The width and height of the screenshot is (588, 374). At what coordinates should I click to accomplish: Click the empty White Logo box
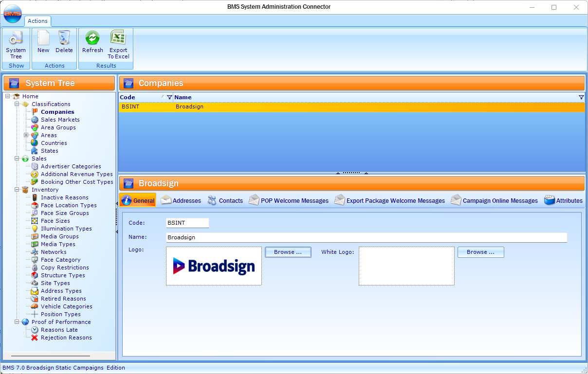point(406,266)
